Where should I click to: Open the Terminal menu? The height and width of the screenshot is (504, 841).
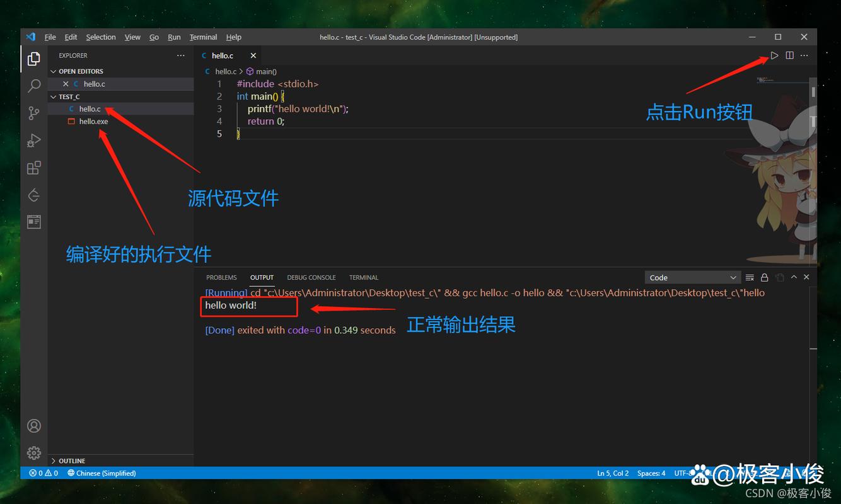[203, 37]
